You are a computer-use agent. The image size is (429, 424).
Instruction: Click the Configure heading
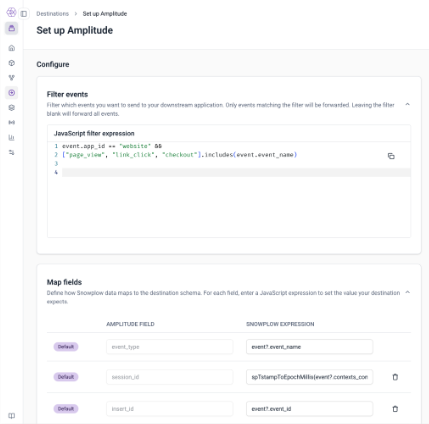53,64
